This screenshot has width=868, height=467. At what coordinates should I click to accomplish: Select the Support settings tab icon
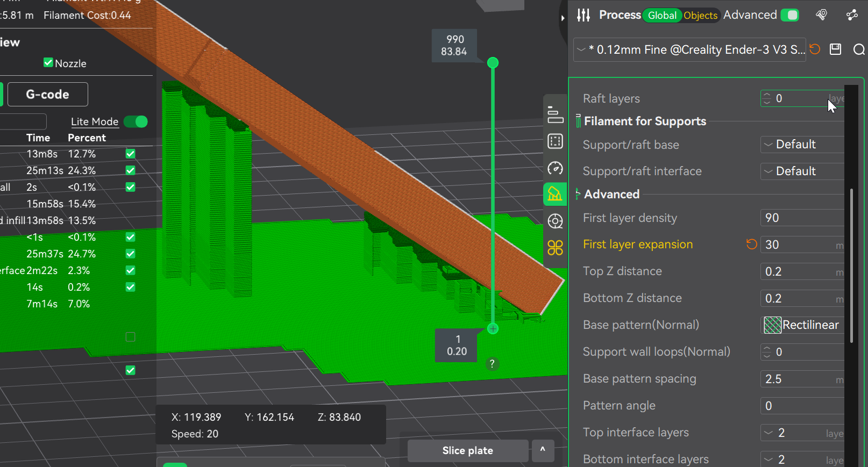(555, 194)
